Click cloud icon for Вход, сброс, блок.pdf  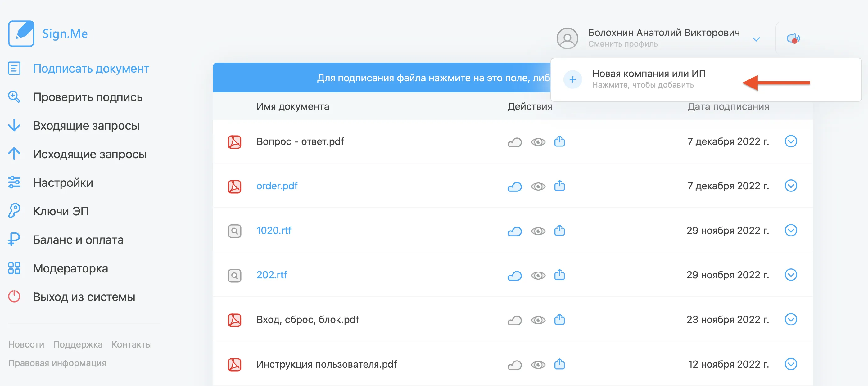coord(514,320)
